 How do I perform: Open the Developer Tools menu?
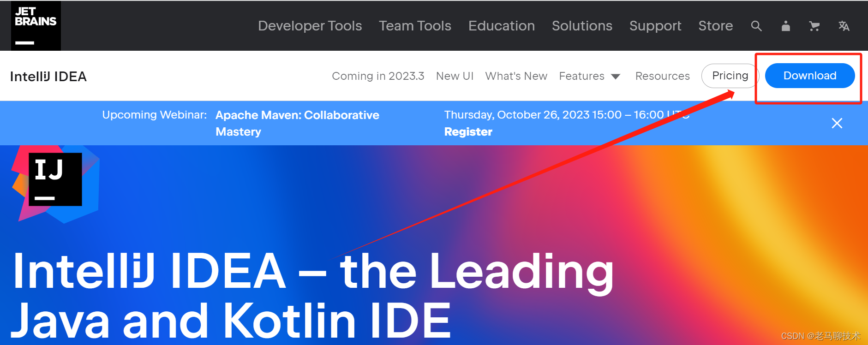pos(310,26)
